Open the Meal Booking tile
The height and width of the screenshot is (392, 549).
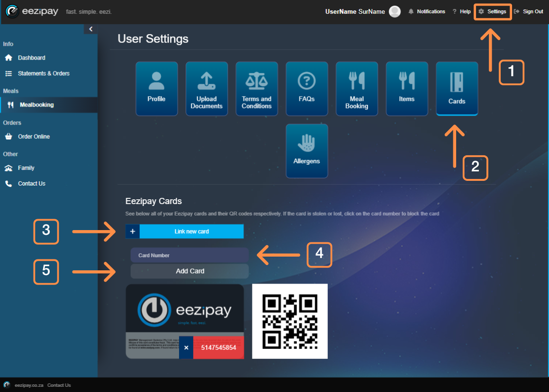pos(357,89)
